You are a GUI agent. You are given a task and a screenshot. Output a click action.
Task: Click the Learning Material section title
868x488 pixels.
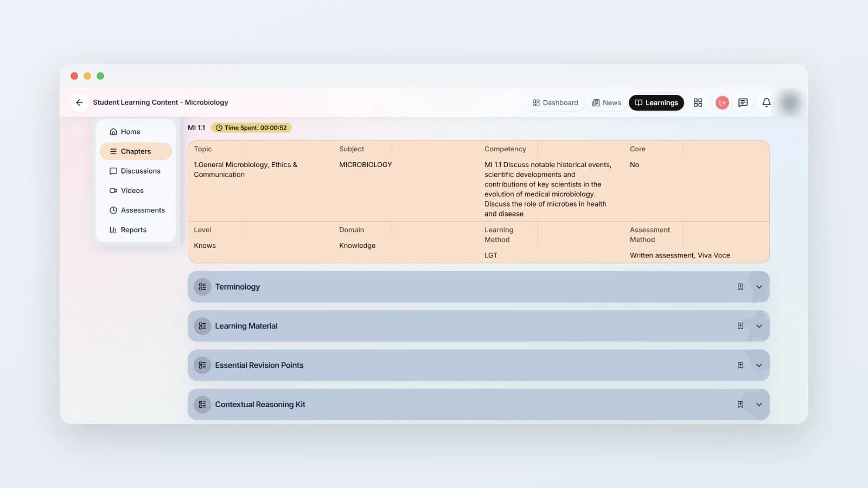pos(246,326)
